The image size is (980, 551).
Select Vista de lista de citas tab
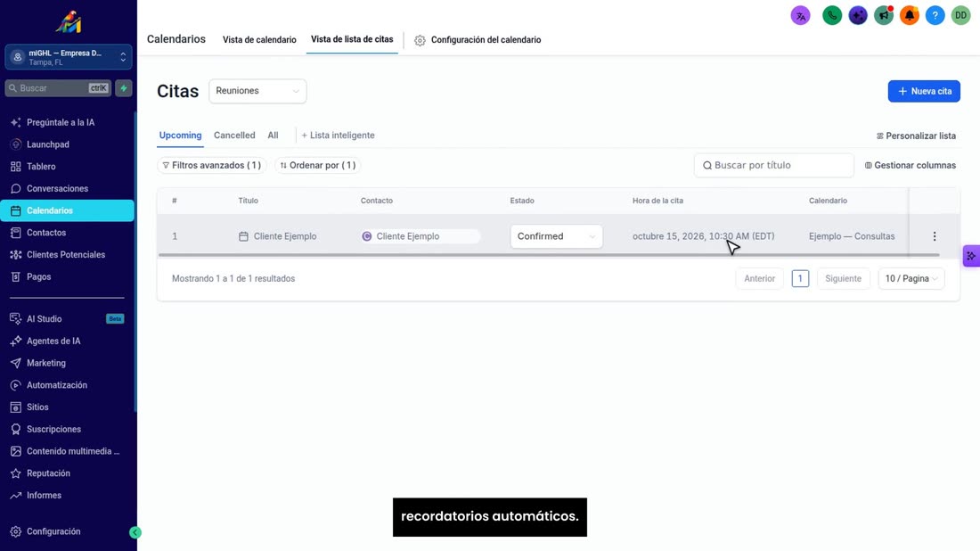(x=352, y=39)
